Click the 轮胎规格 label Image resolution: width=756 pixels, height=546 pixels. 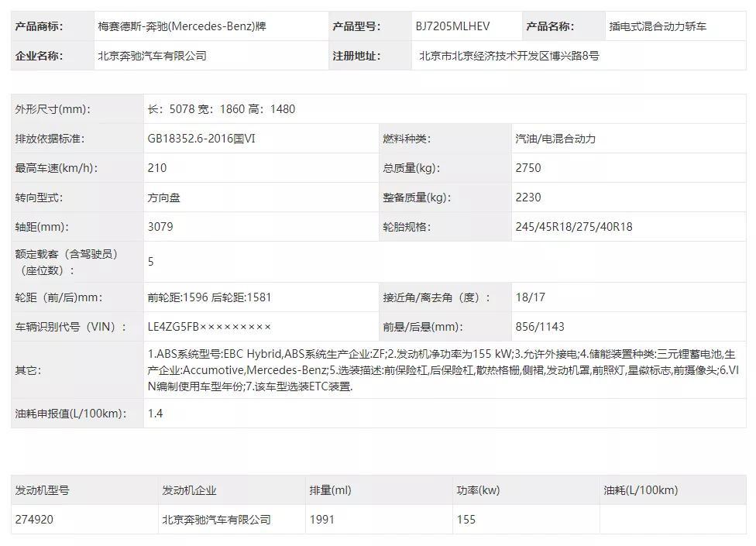point(407,226)
